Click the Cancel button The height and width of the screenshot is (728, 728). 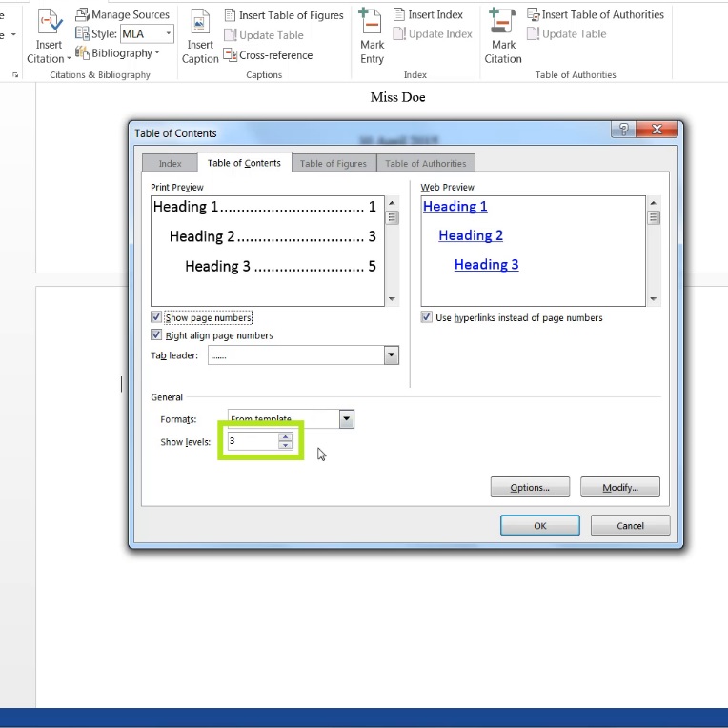click(630, 525)
